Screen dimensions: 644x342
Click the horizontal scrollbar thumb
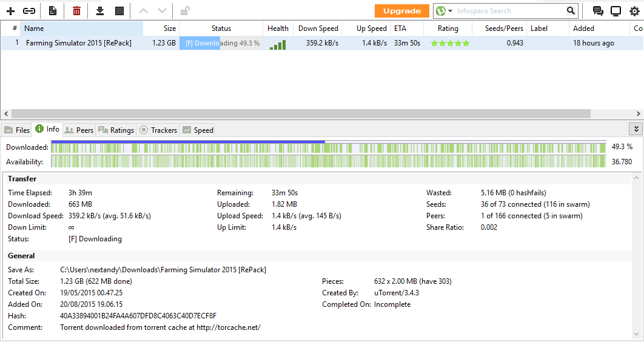pyautogui.click(x=301, y=114)
